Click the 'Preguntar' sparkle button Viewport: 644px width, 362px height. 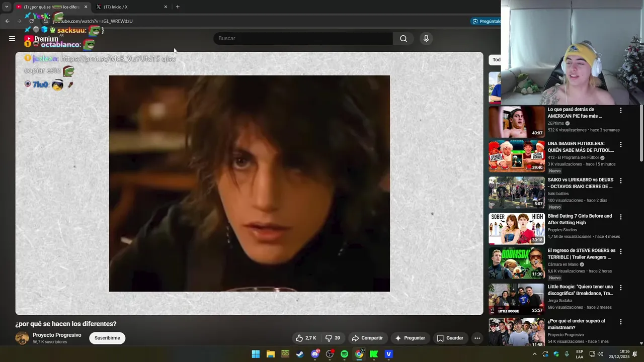(x=410, y=338)
